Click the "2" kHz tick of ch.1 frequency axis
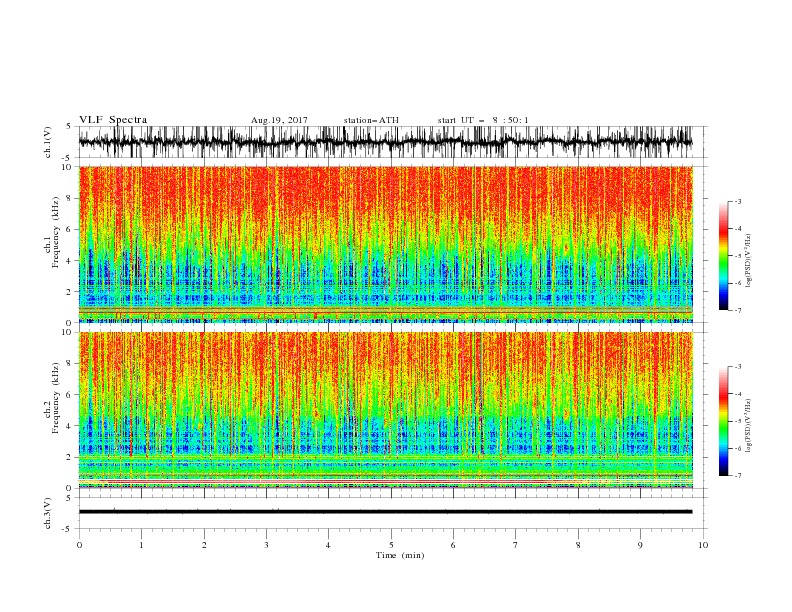Screen dimensions: 792x612 [x=70, y=292]
